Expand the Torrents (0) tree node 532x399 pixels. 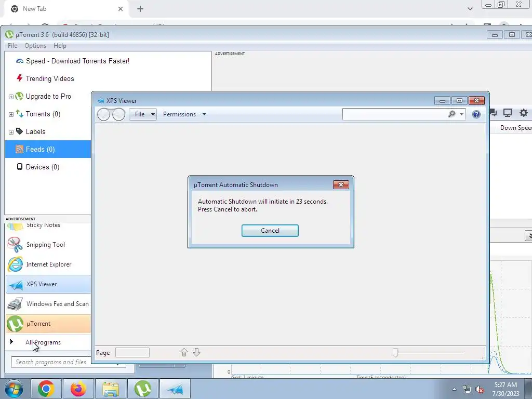11,114
